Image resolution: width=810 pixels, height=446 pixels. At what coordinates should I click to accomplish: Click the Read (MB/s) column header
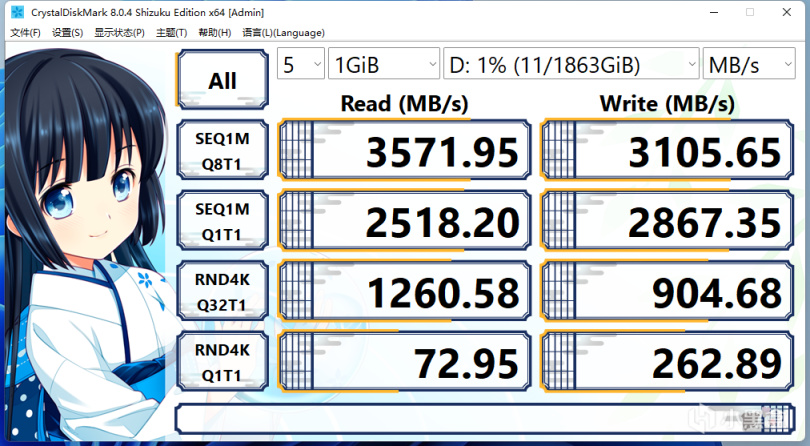[404, 103]
